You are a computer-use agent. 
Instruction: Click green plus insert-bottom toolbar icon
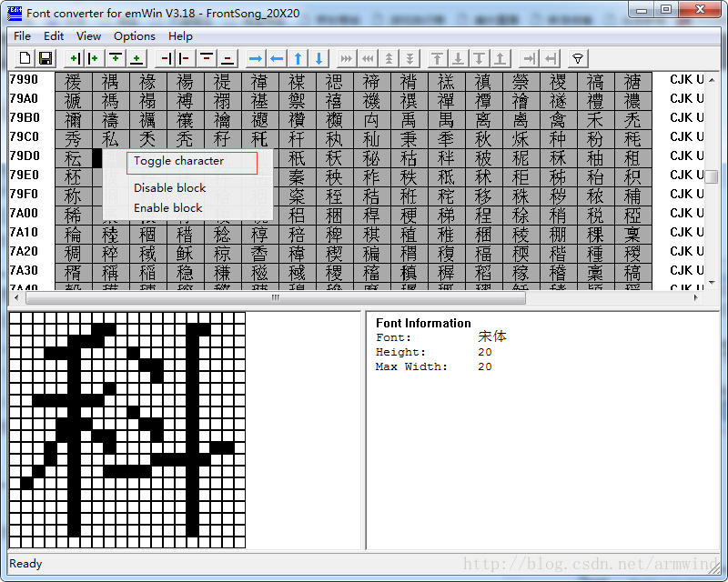pos(136,58)
